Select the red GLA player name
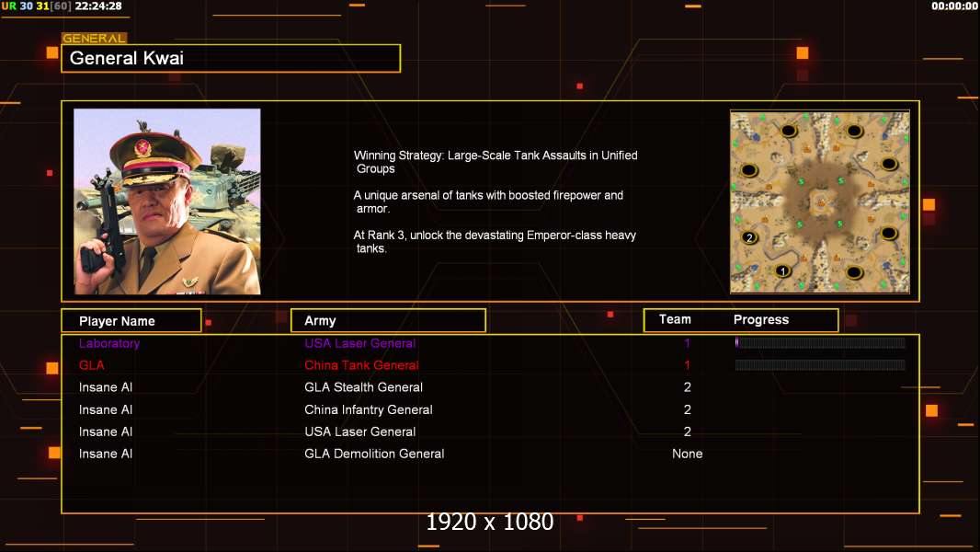The width and height of the screenshot is (980, 552). pos(91,365)
